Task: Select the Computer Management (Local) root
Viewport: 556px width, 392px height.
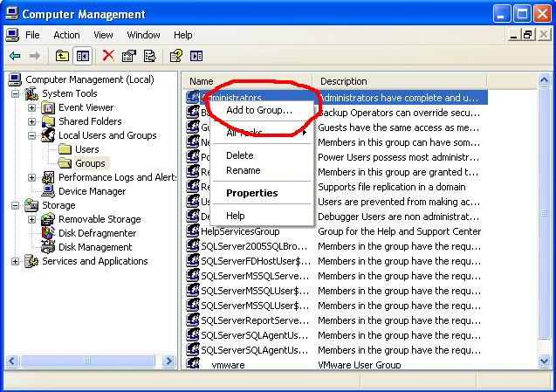Action: 90,79
